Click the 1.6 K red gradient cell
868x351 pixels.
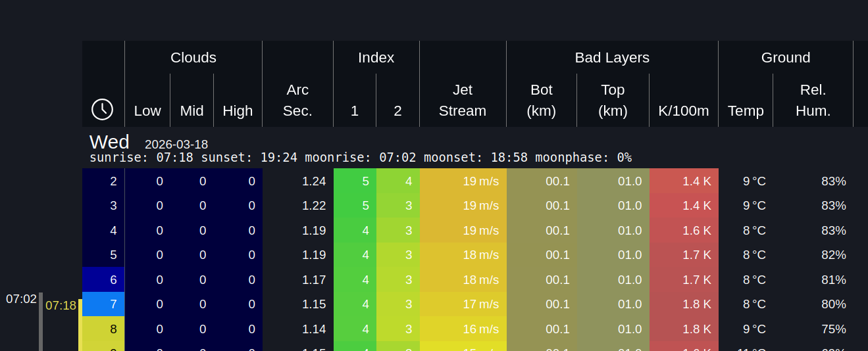[x=684, y=231]
